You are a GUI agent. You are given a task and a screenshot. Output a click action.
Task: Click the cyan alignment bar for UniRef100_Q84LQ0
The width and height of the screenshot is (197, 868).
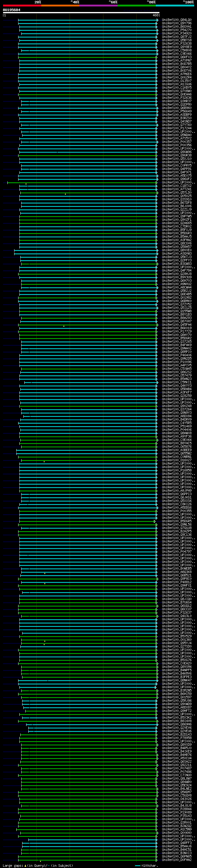point(88,20)
